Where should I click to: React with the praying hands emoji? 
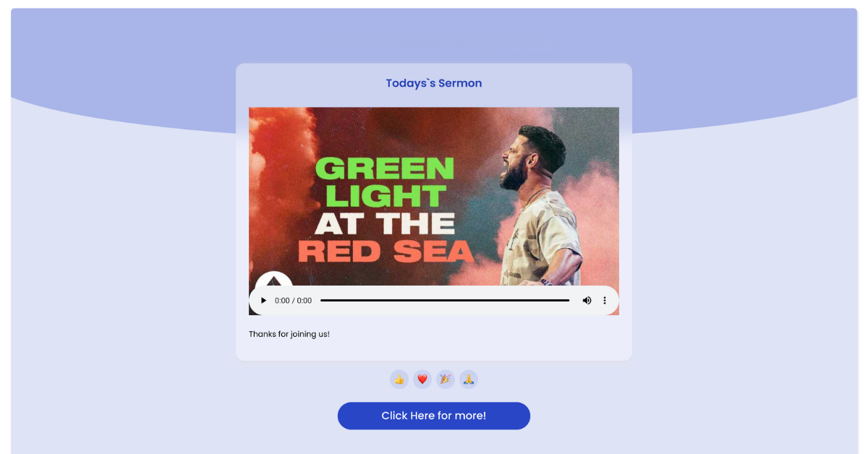pyautogui.click(x=469, y=380)
